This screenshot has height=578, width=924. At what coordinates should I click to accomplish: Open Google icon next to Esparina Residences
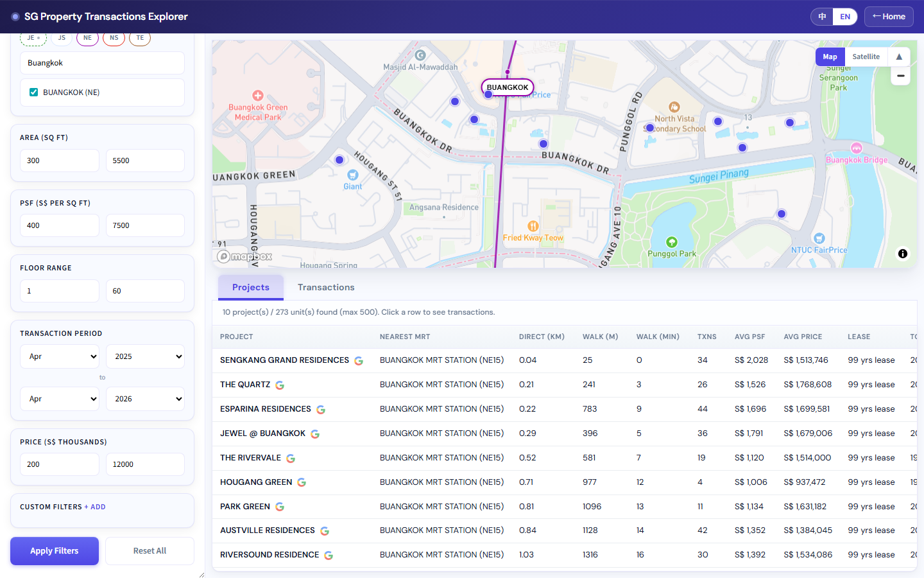pos(321,410)
